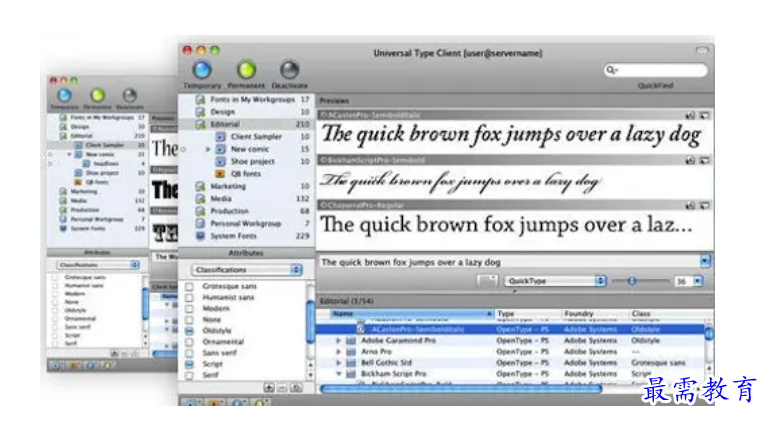Expand the New comic set
The height and width of the screenshot is (421, 765).
(208, 148)
